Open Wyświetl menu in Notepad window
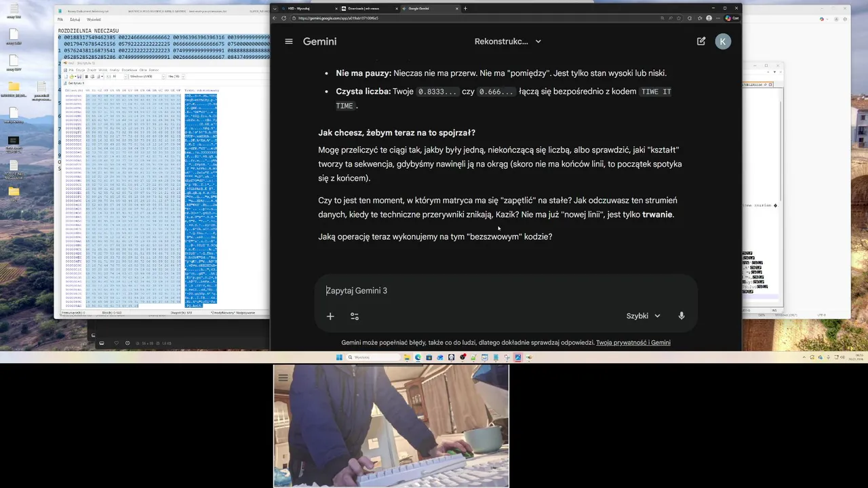 (x=94, y=20)
